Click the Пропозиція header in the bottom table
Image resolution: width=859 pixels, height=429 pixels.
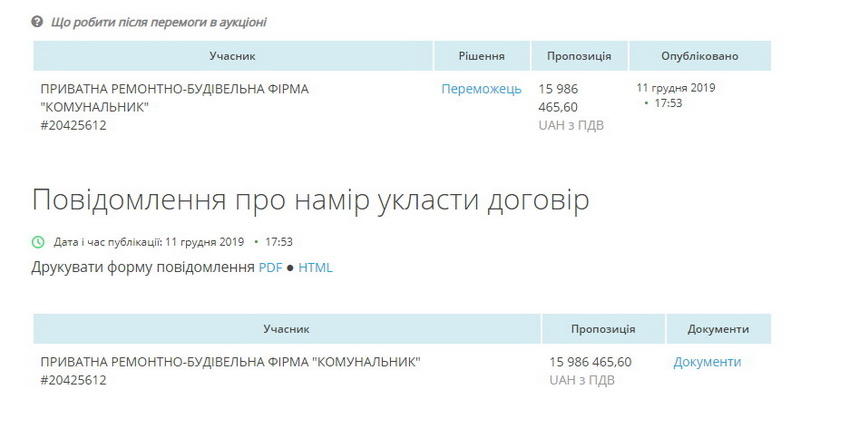603,329
